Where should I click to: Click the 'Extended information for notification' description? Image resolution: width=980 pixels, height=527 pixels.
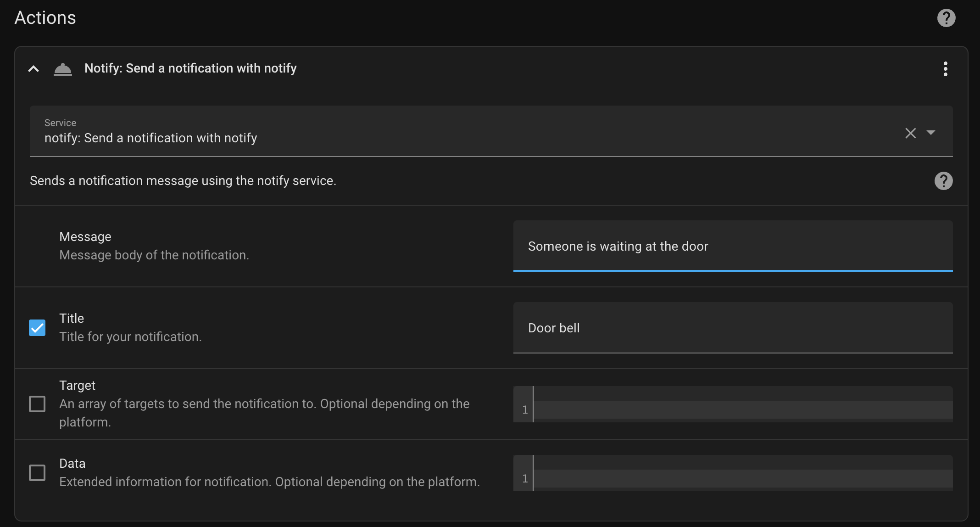pyautogui.click(x=269, y=482)
